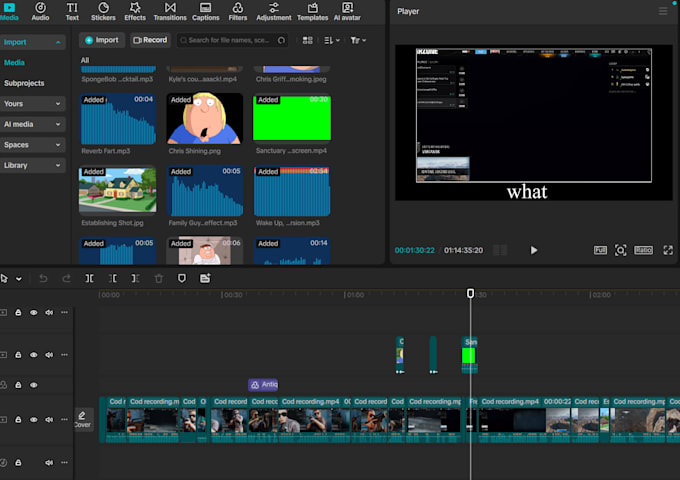Screen dimensions: 680x480
Task: Lock the green screen overlay track
Action: coord(18,355)
